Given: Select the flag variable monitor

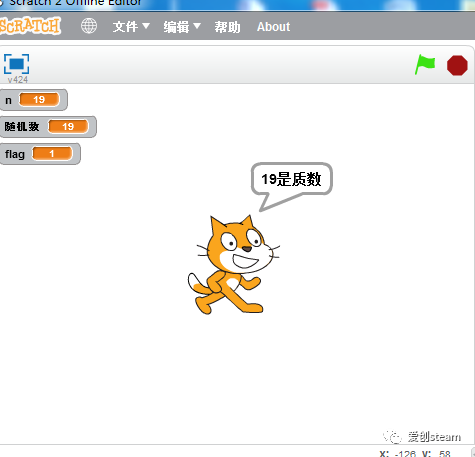Looking at the screenshot, I should [40, 154].
